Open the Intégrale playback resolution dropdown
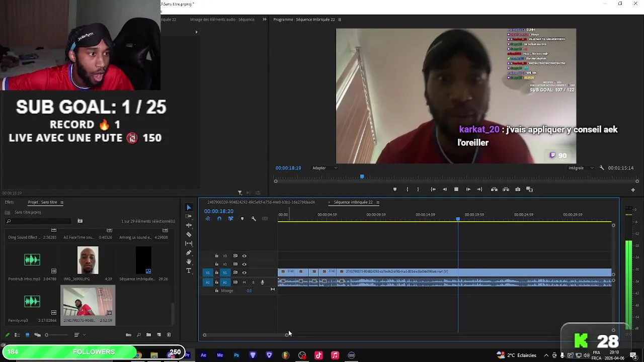The width and height of the screenshot is (644, 362). [581, 168]
